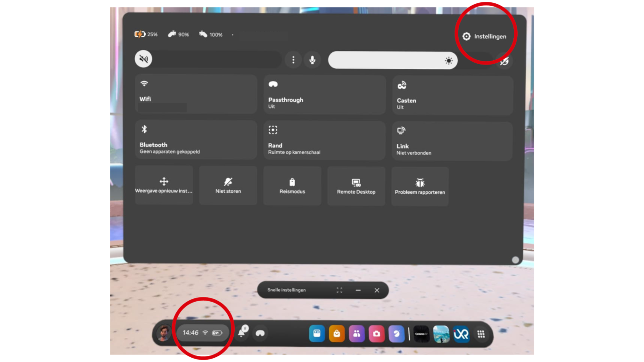Launch the black Cosmo app thumbnail
Screen dimensions: 644x362
pos(421,334)
